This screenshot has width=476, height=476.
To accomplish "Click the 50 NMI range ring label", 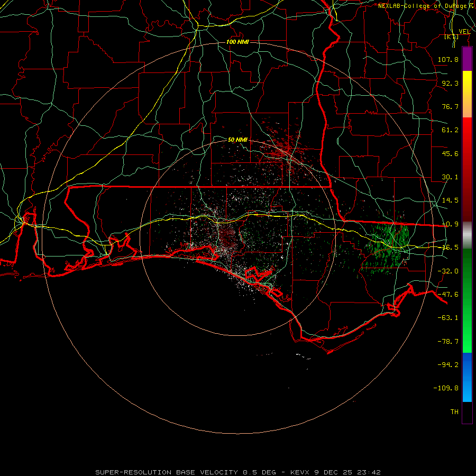I will (237, 140).
